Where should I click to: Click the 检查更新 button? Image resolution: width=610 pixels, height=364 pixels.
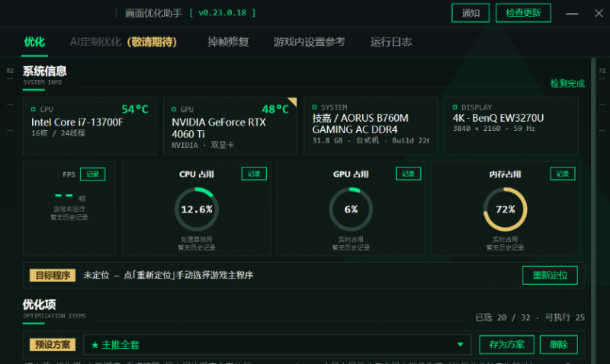(x=523, y=13)
